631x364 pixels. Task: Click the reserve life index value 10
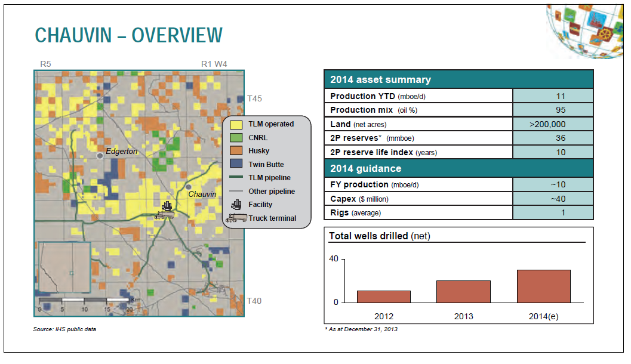[561, 152]
